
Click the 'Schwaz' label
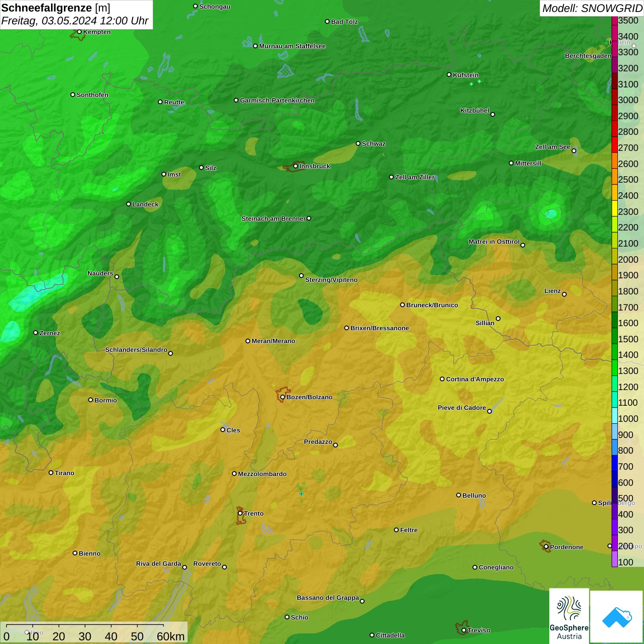(374, 144)
